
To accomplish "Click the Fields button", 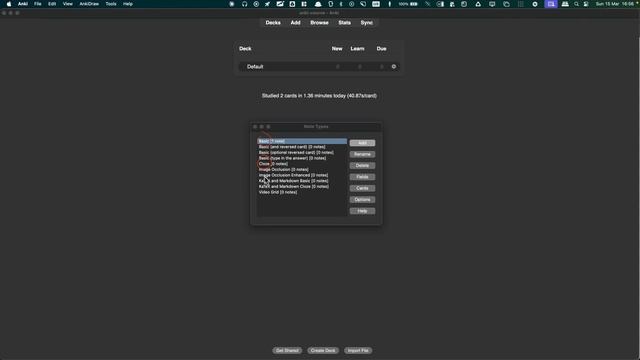I will point(362,177).
